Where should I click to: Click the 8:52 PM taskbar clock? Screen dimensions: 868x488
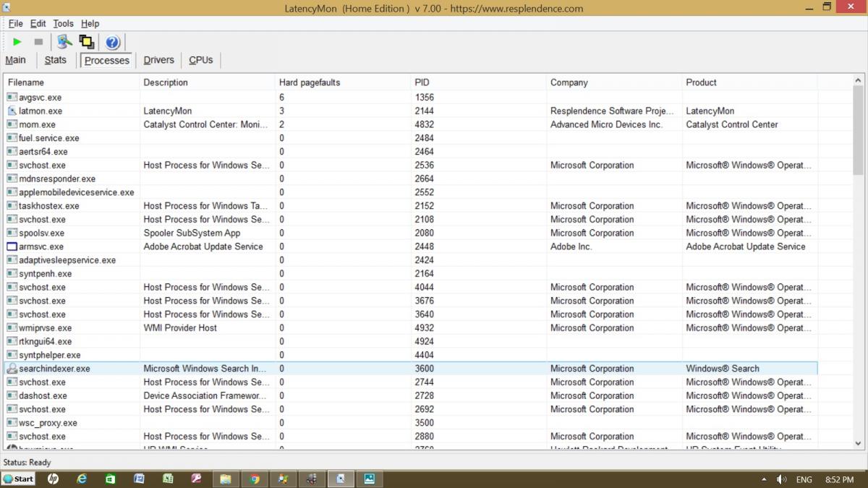tap(839, 479)
